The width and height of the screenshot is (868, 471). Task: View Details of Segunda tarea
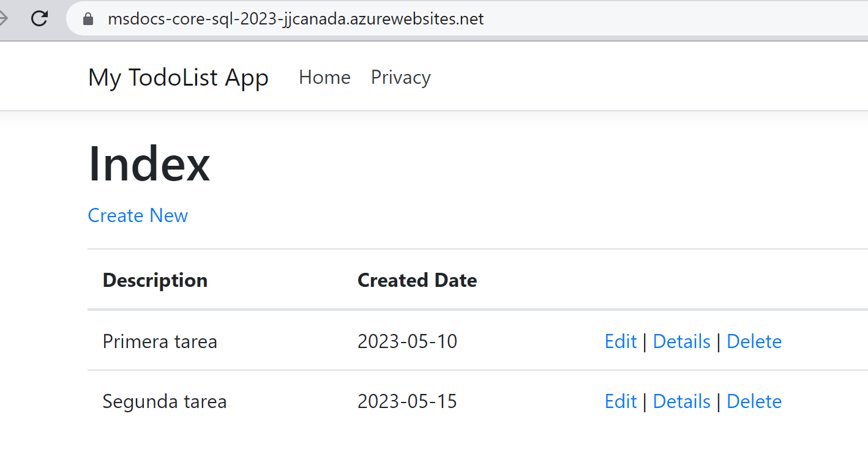coord(681,401)
